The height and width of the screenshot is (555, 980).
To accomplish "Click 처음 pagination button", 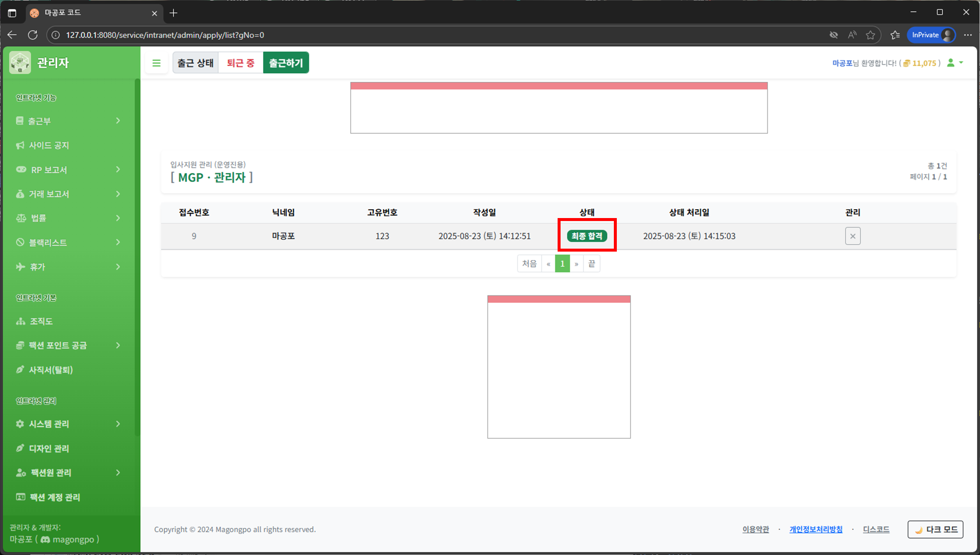I will pyautogui.click(x=529, y=264).
